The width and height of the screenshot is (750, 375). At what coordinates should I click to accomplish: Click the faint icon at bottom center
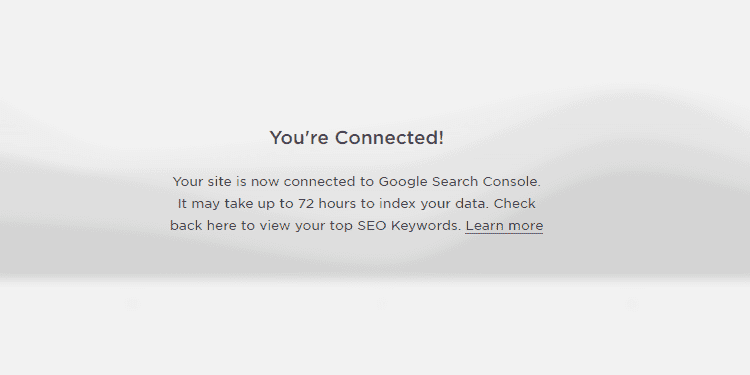(x=381, y=304)
